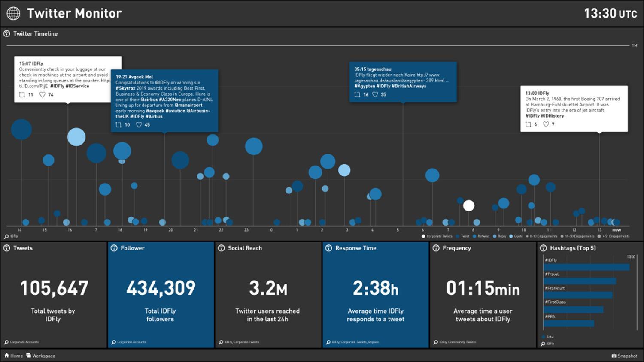The width and height of the screenshot is (644, 362).
Task: Toggle the Reply legend entry
Action: pyautogui.click(x=499, y=236)
